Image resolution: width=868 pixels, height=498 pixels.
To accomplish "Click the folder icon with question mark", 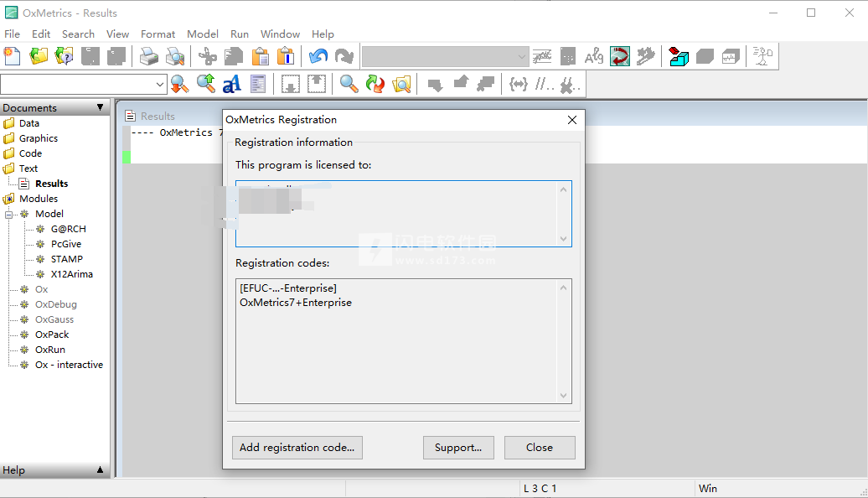I will click(x=65, y=56).
